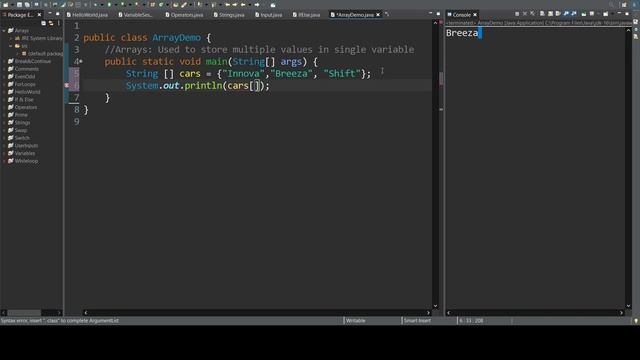Click Console vertical scrollbar up arrow
This screenshot has width=640, height=360.
click(628, 31)
